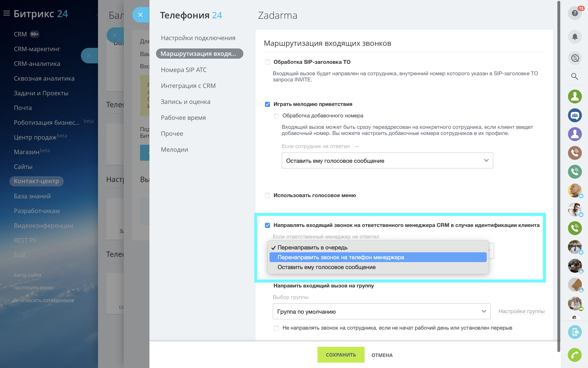Open Сквозная аналитика in left menu

point(44,78)
